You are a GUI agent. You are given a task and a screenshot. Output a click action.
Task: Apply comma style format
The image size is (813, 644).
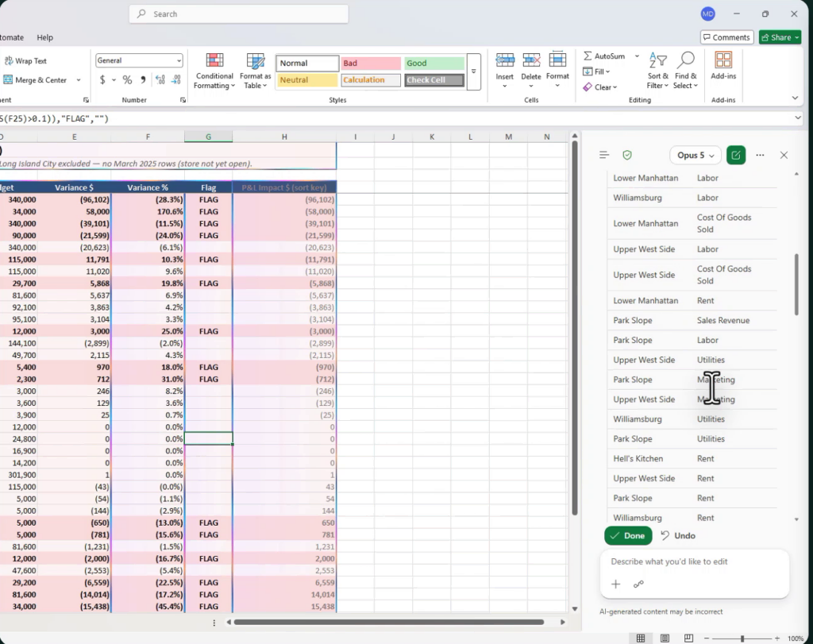tap(143, 80)
